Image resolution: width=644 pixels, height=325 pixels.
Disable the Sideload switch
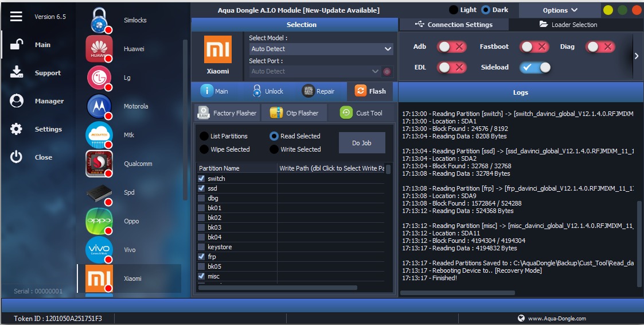point(535,67)
